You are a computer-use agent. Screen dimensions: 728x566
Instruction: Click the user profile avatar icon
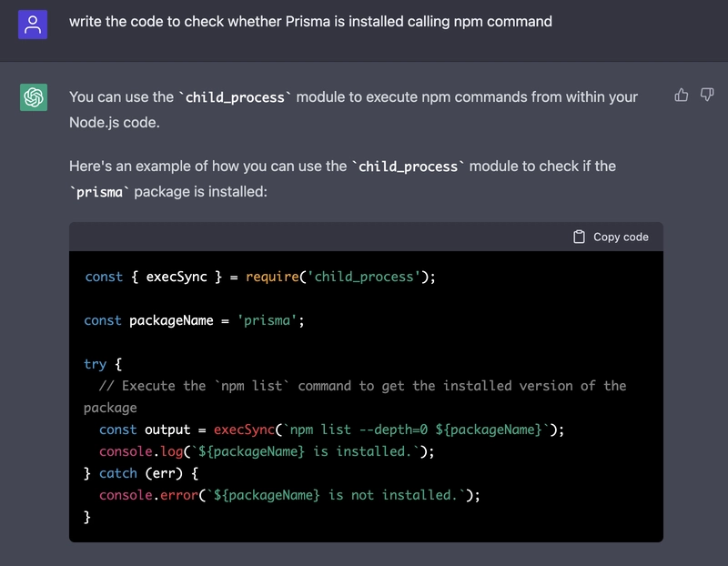35,22
